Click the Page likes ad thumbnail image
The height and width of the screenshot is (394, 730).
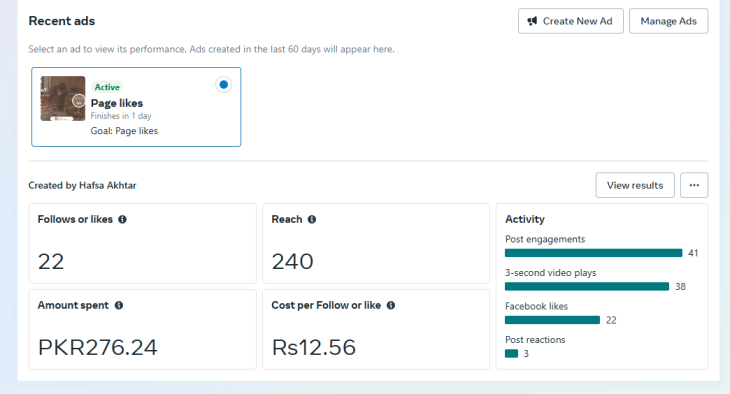(x=63, y=99)
